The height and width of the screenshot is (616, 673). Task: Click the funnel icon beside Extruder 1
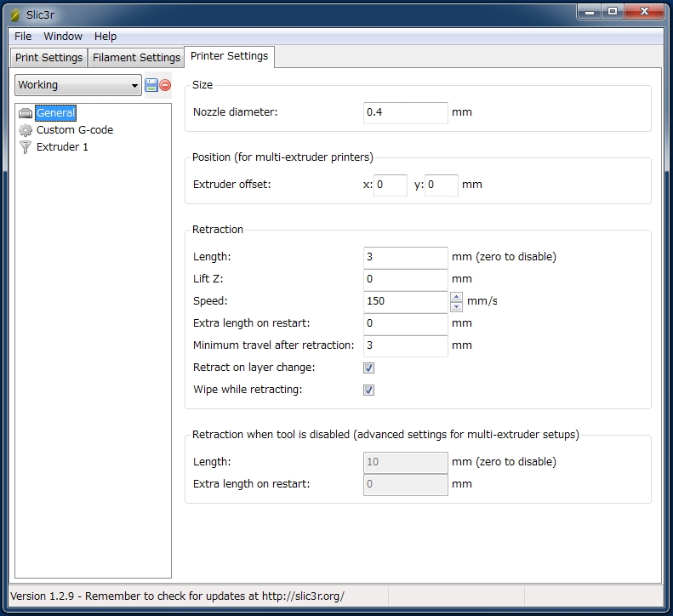[26, 147]
